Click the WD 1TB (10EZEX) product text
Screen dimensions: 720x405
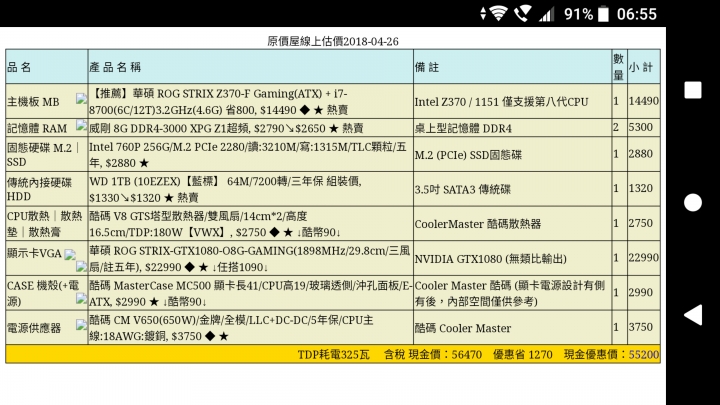point(225,189)
